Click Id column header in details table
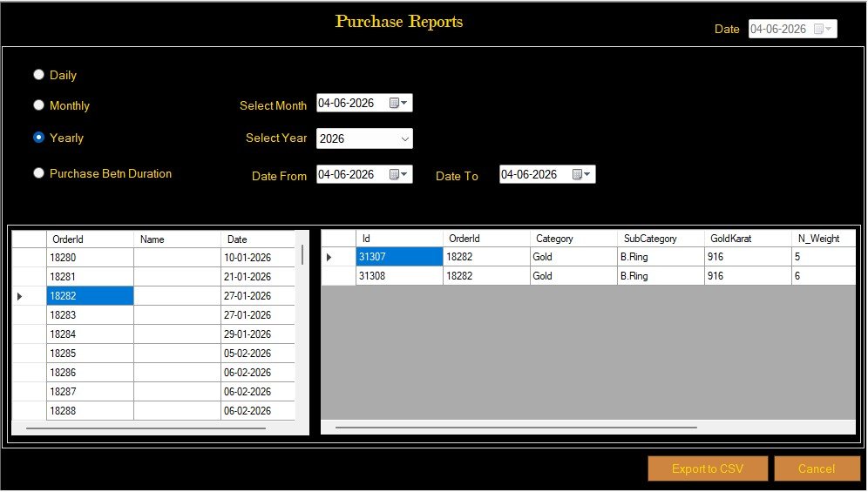 tap(399, 239)
